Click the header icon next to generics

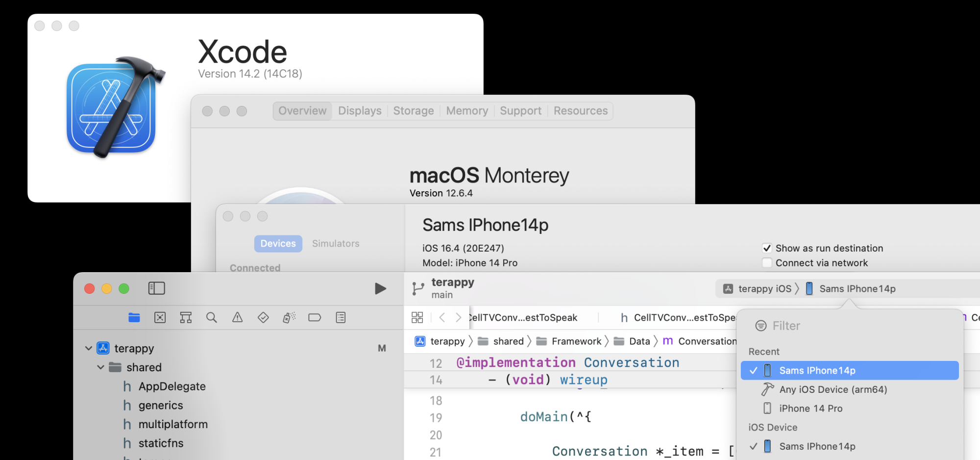click(127, 406)
